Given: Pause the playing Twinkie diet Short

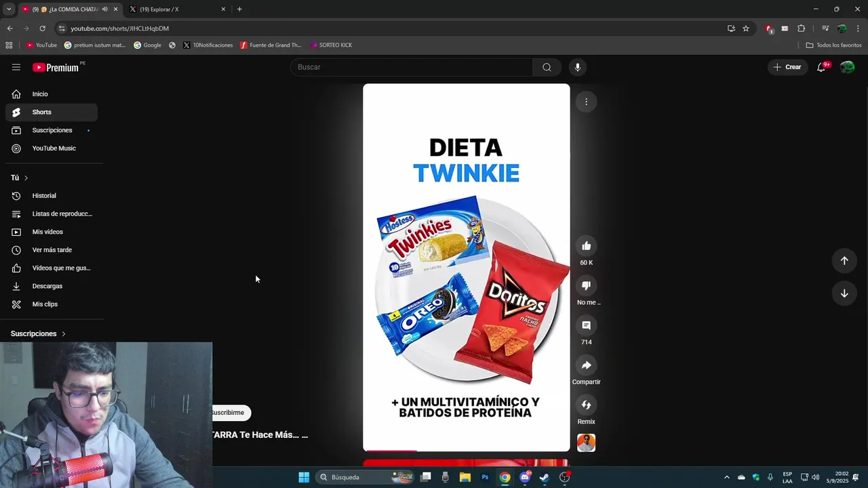Looking at the screenshot, I should (467, 267).
